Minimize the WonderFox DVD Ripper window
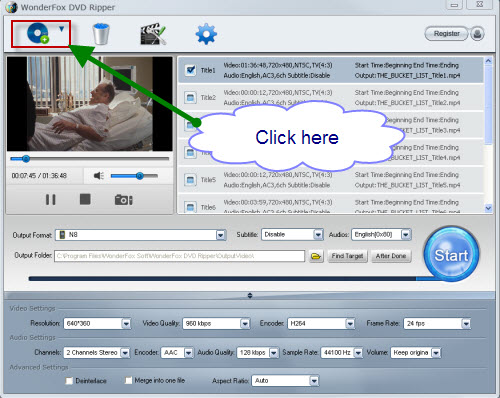This screenshot has height=398, width=500. (454, 5)
